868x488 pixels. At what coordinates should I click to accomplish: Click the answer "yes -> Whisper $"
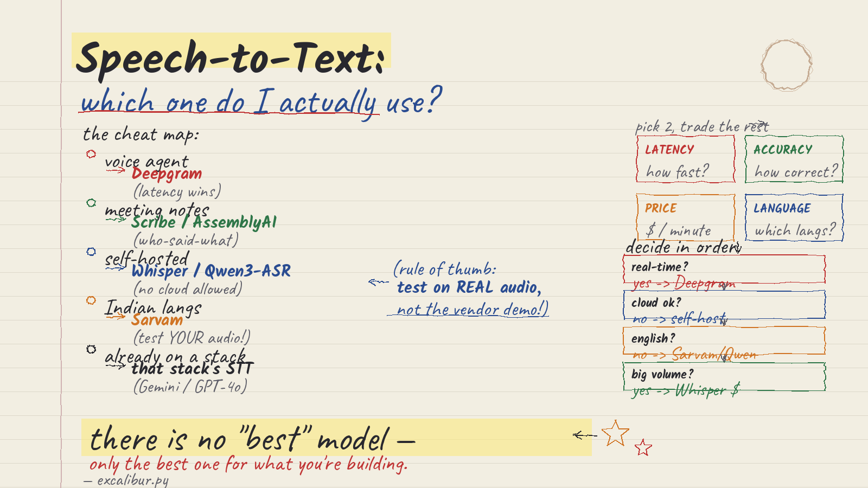coord(686,390)
